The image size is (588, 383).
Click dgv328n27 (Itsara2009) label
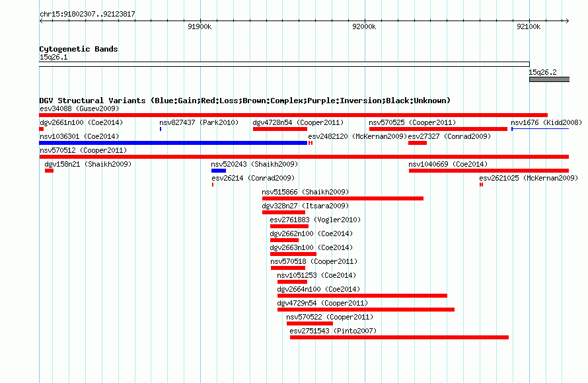pos(305,206)
